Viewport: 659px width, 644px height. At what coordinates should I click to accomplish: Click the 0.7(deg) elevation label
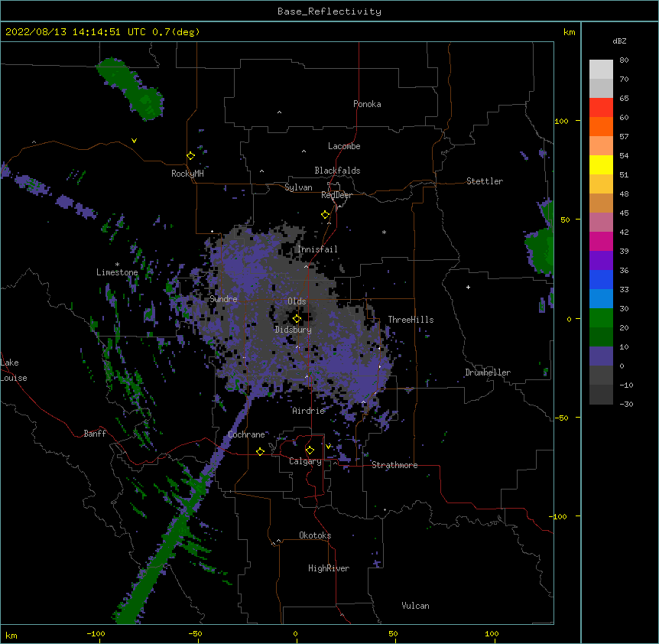pyautogui.click(x=176, y=32)
